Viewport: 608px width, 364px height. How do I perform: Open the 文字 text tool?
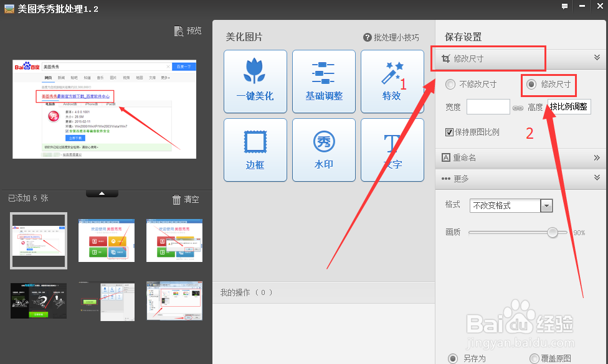click(x=392, y=150)
